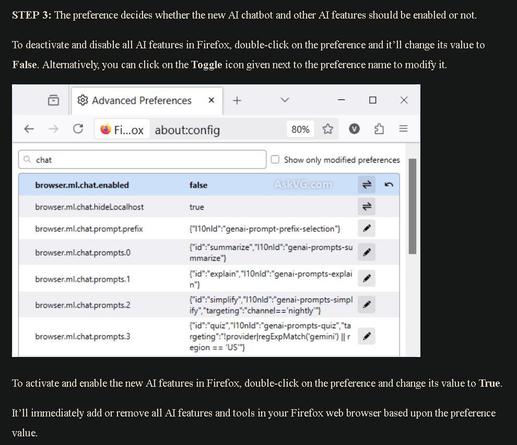Click the genai-prompts-quiz value text
The image size is (517, 445).
pos(270,336)
